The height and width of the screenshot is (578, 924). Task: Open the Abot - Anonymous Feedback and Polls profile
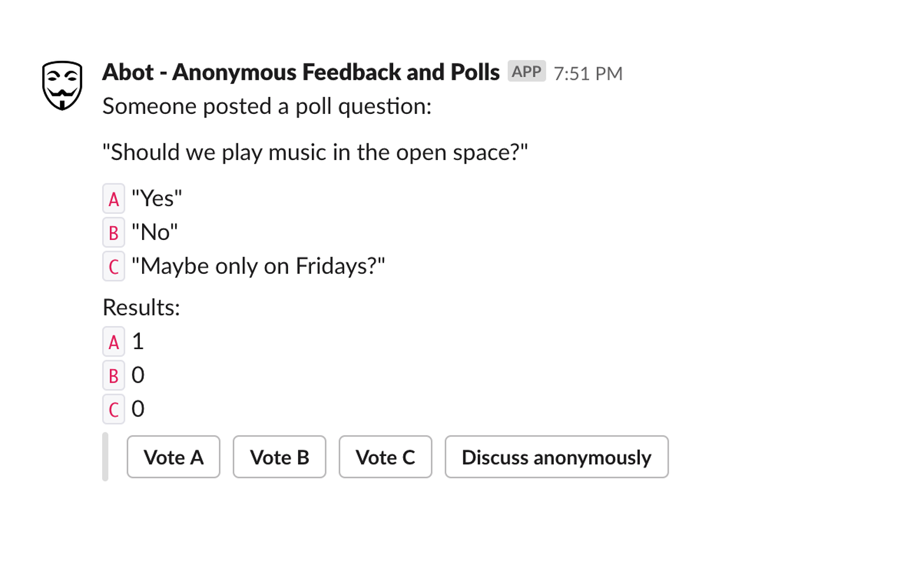(x=301, y=72)
